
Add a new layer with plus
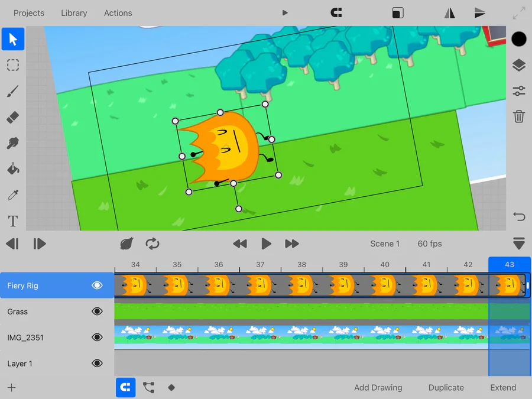[x=12, y=387]
